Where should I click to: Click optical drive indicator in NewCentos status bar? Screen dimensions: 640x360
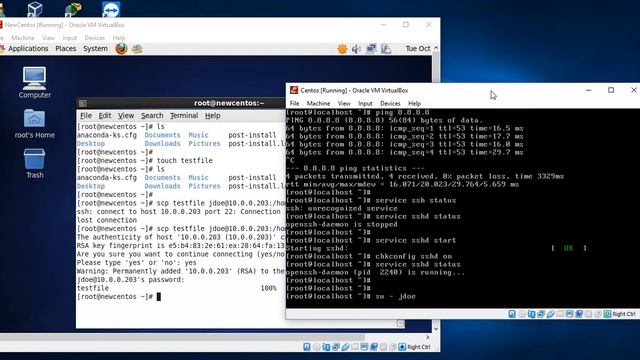[317, 347]
